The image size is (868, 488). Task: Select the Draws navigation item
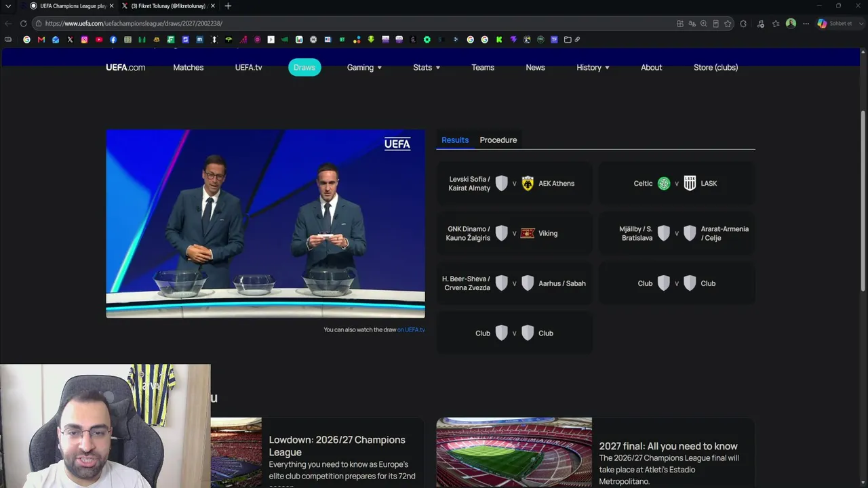pos(304,67)
